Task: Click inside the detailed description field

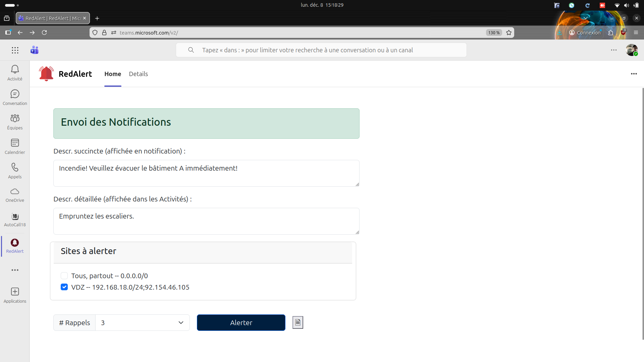Action: click(206, 221)
